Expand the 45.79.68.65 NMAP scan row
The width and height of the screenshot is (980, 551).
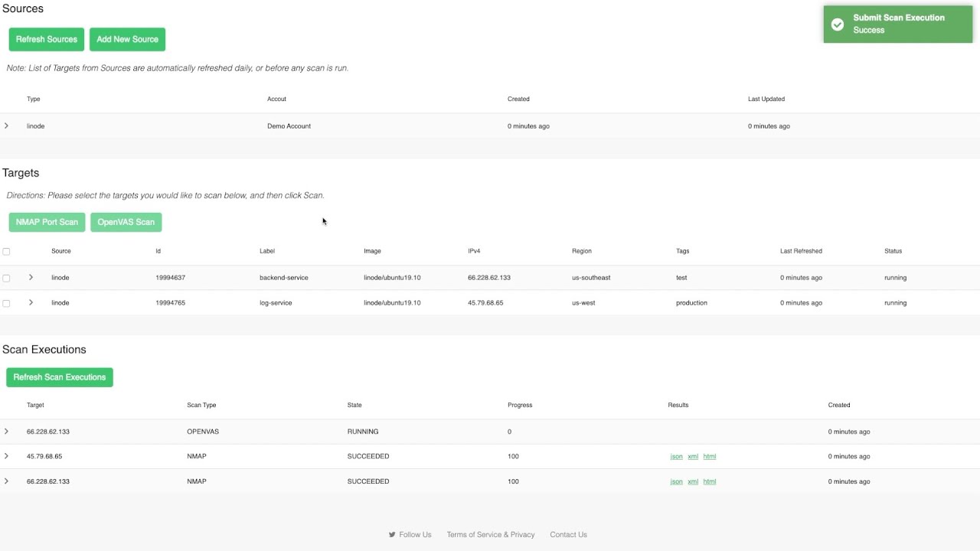click(7, 456)
